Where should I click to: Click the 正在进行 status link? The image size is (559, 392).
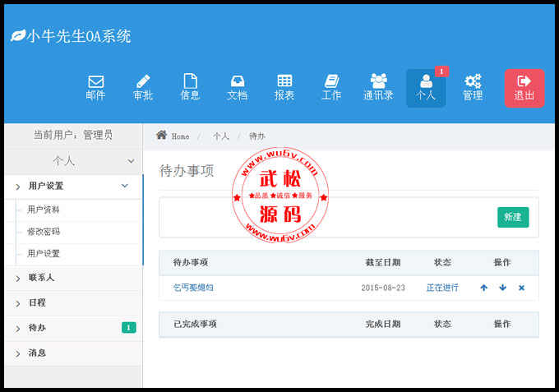click(442, 288)
